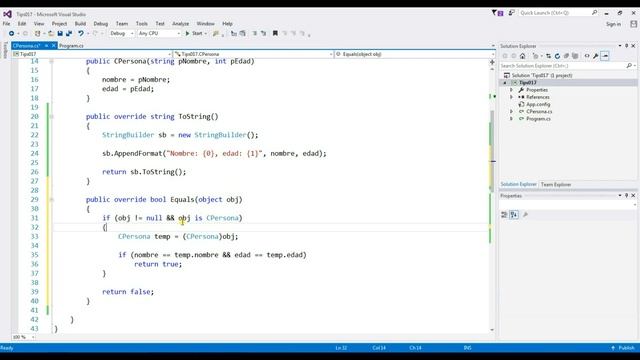Open the File menu
This screenshot has width=640, height=360.
(x=7, y=24)
